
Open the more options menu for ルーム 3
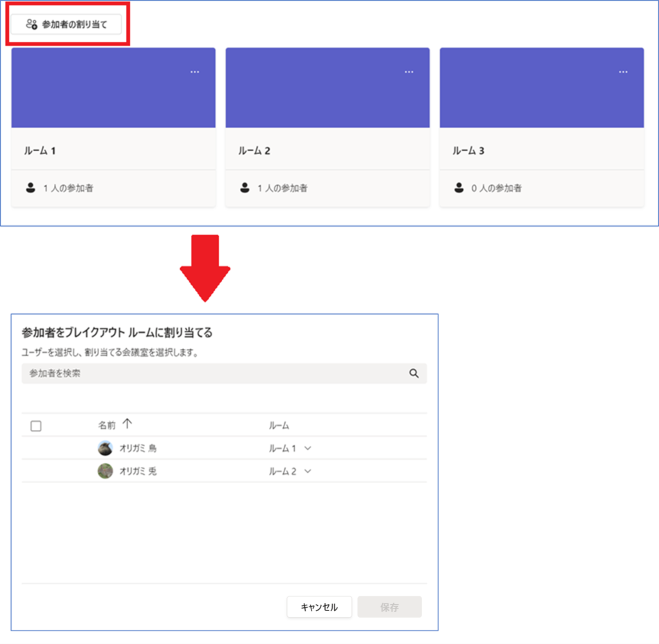(x=623, y=71)
